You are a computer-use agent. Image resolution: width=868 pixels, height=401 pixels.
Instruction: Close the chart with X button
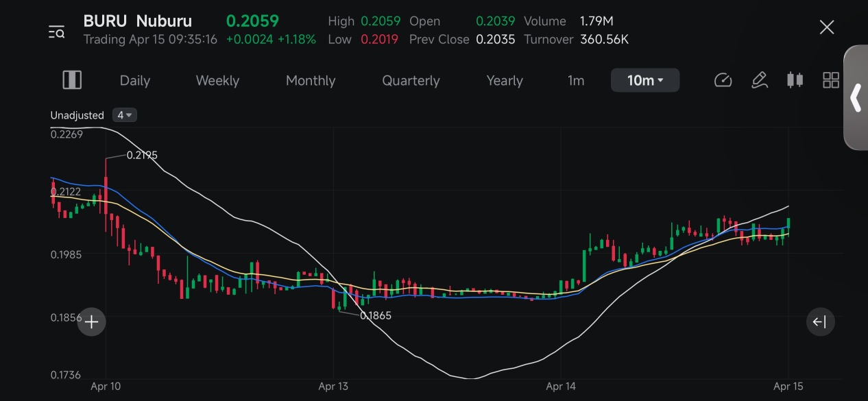point(827,27)
